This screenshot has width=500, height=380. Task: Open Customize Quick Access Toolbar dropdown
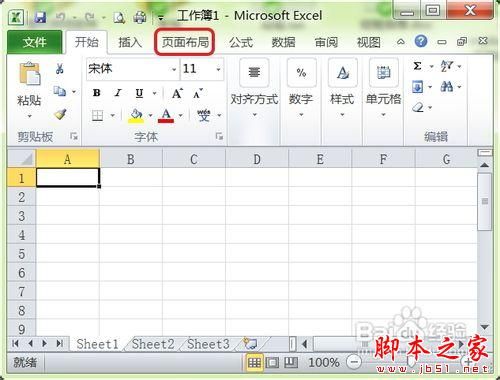point(161,18)
